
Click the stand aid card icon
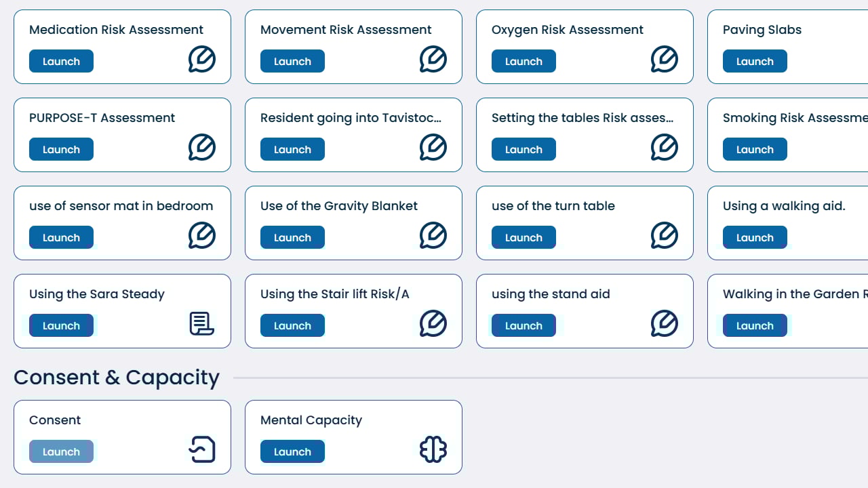tap(665, 324)
